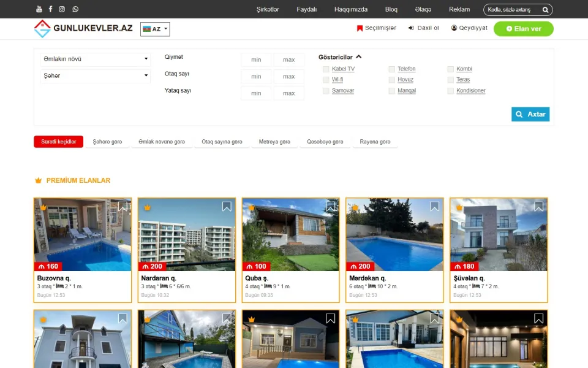Screen dimensions: 588x368
Task: Focus the Otaq sayı max field
Action: [x=288, y=77]
